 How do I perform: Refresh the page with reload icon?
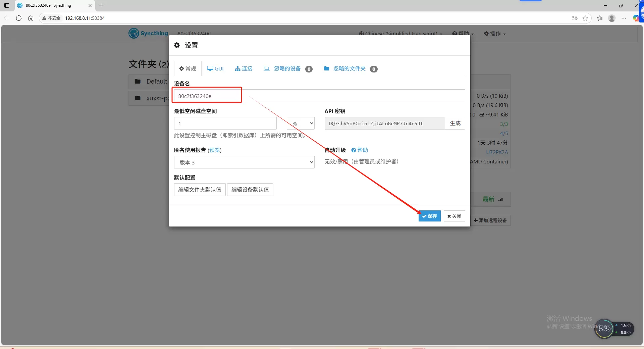coord(19,18)
